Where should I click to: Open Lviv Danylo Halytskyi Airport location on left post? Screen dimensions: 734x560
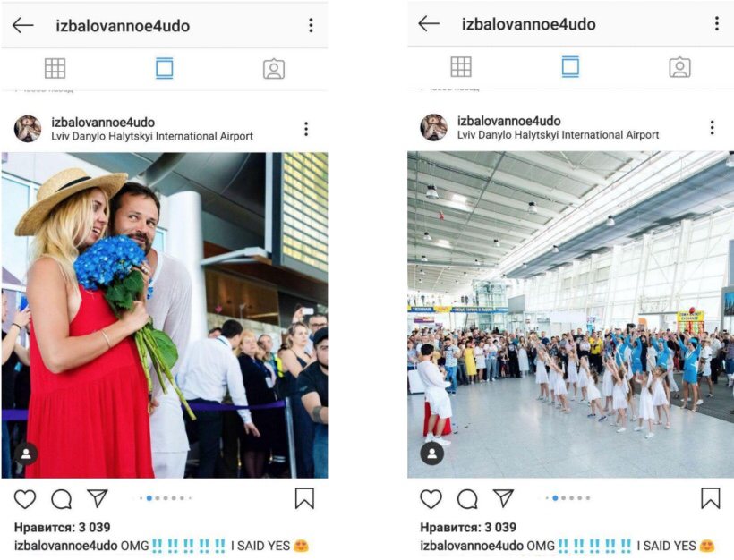(152, 136)
